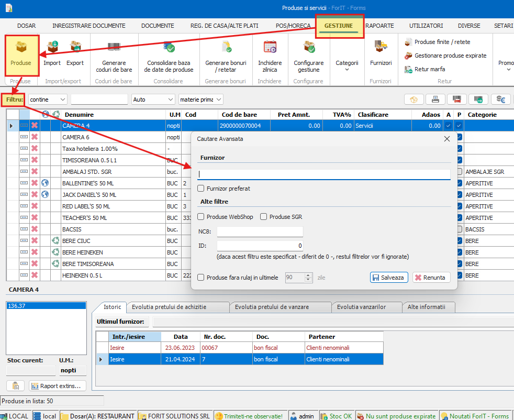514x420 pixels.
Task: Toggle column A checkbox on CAMERA 4 row
Action: [x=448, y=126]
